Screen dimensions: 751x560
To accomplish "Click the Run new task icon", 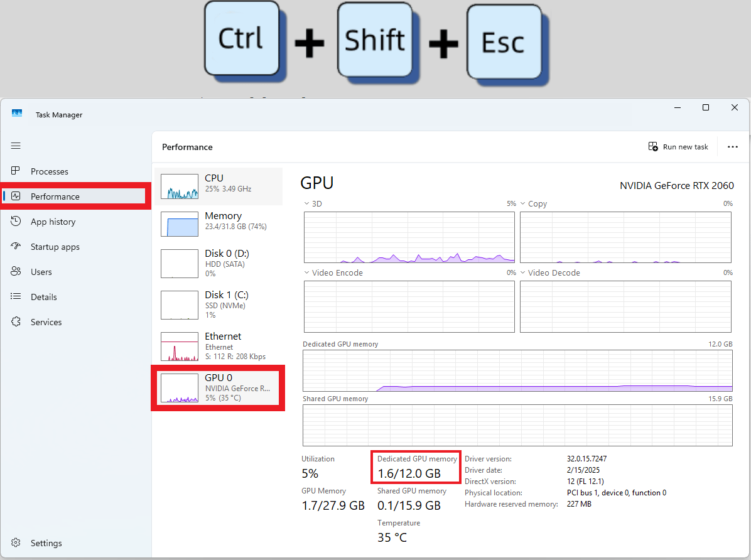I will (653, 146).
